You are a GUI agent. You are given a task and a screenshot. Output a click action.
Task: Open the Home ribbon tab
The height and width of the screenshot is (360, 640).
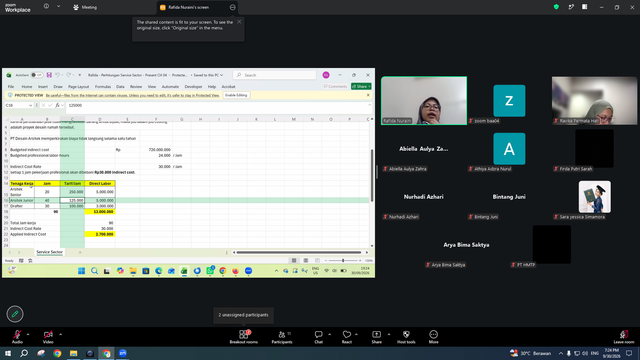click(x=27, y=87)
